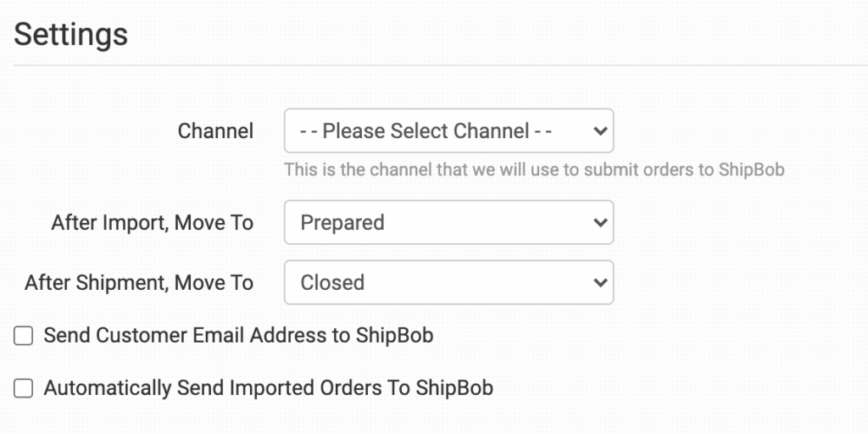
Task: Click the divider line below Settings
Action: click(x=434, y=65)
